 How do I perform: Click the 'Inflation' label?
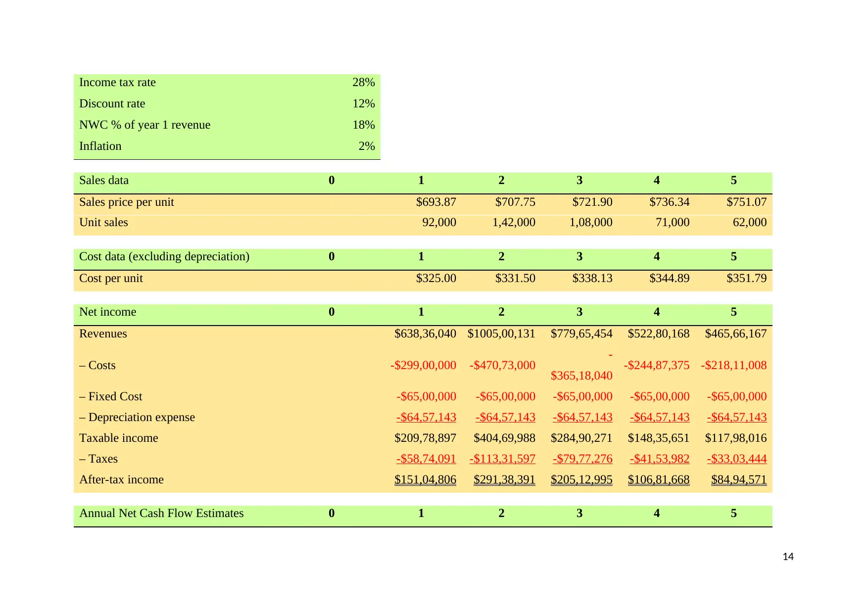click(x=100, y=146)
